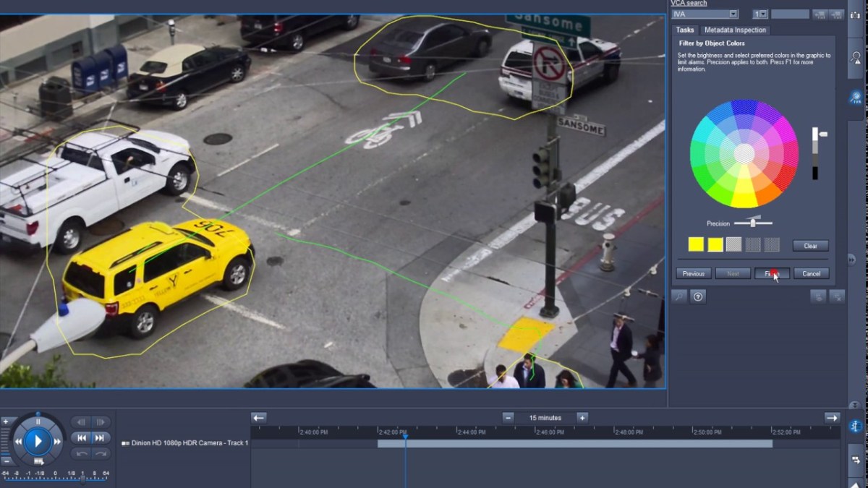The image size is (868, 488).
Task: Select the Play button in playback controls
Action: click(37, 440)
